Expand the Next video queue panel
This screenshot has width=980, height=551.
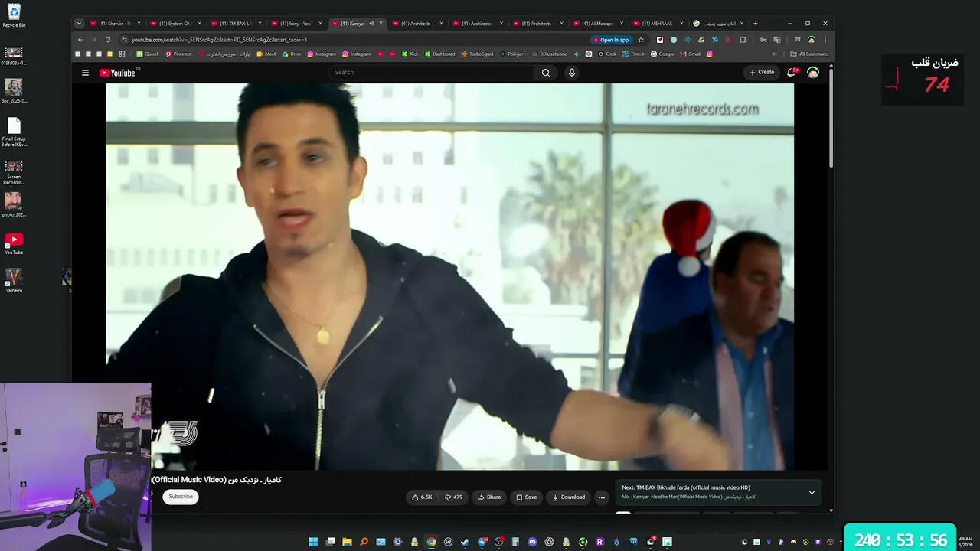(812, 492)
